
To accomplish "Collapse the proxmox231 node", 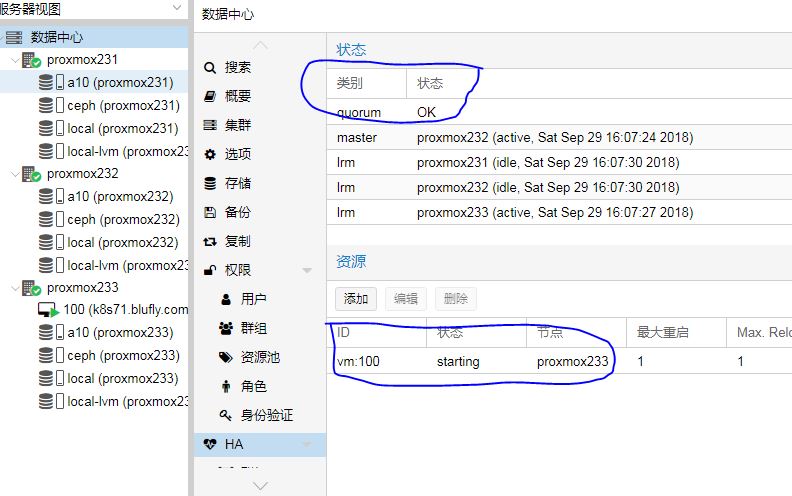I will click(14, 60).
